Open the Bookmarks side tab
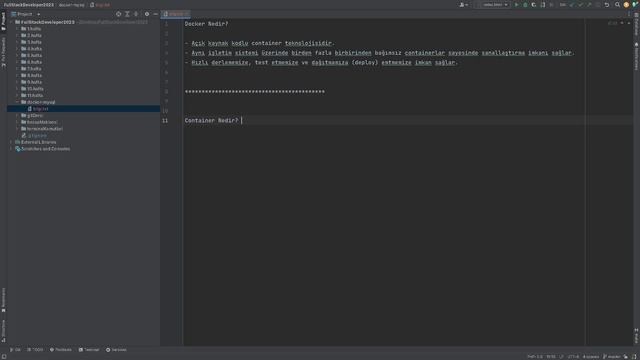This screenshot has width=640, height=360. point(3,300)
